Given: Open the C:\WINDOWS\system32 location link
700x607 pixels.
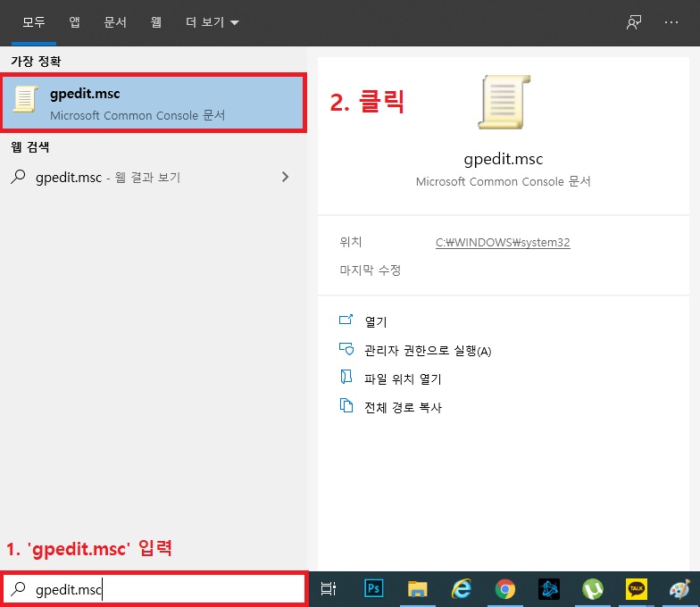Looking at the screenshot, I should 503,243.
